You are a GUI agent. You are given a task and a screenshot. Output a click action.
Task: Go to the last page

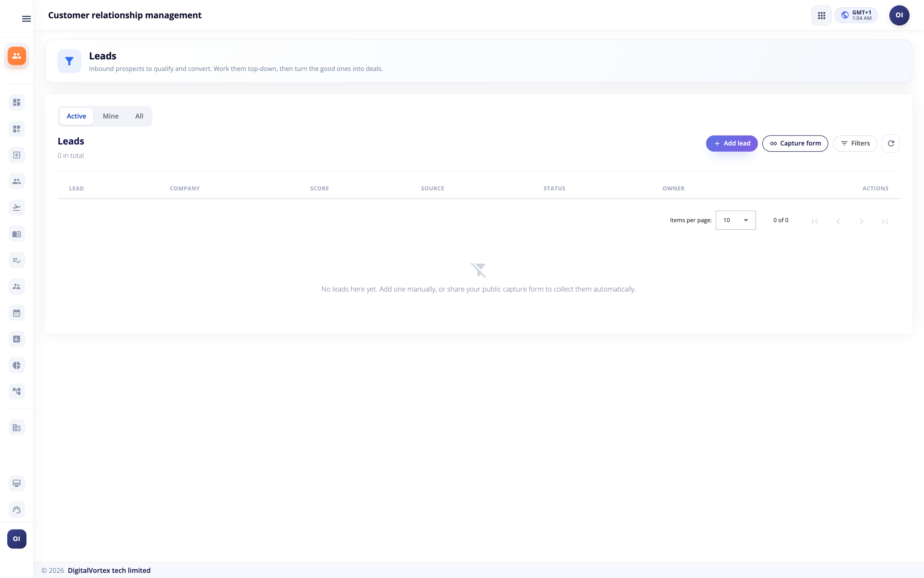pyautogui.click(x=884, y=221)
